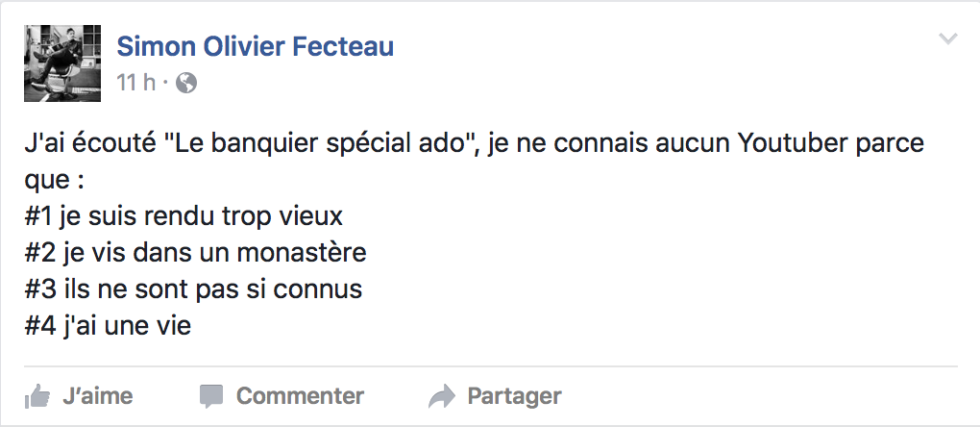Click the "11 h" post timestamp

(135, 84)
